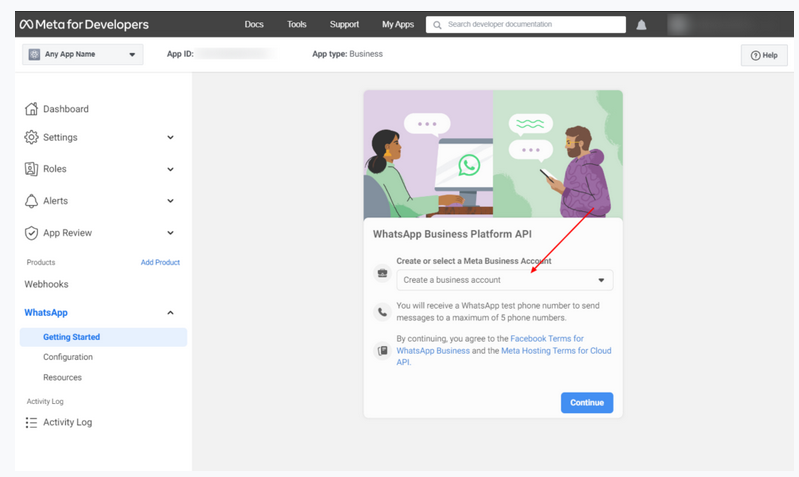Click the small Activity Log section header
Screen dimensions: 799x477
click(x=45, y=402)
